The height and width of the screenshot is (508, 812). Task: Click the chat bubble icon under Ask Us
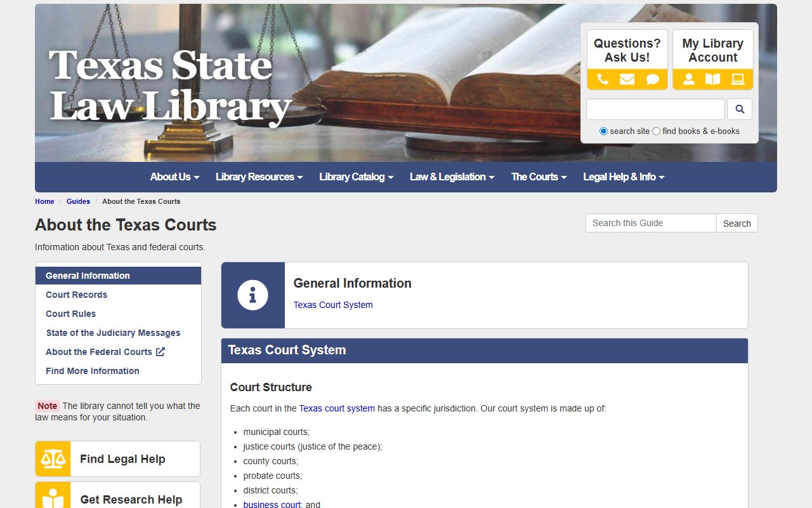[652, 79]
